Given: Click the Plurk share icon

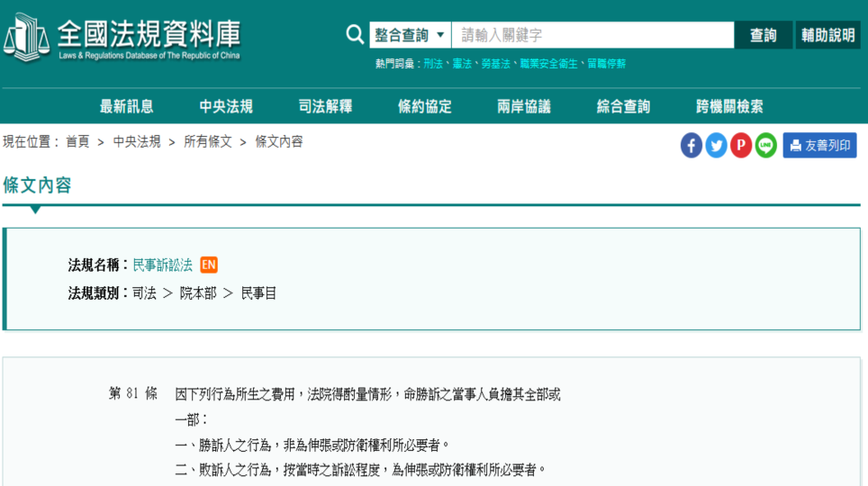Looking at the screenshot, I should click(741, 145).
